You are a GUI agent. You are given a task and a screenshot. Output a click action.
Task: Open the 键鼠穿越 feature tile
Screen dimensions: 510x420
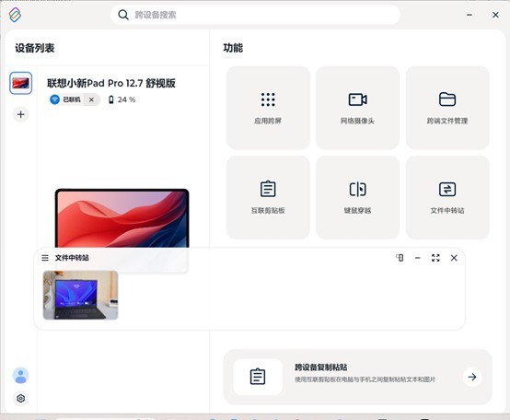point(357,197)
